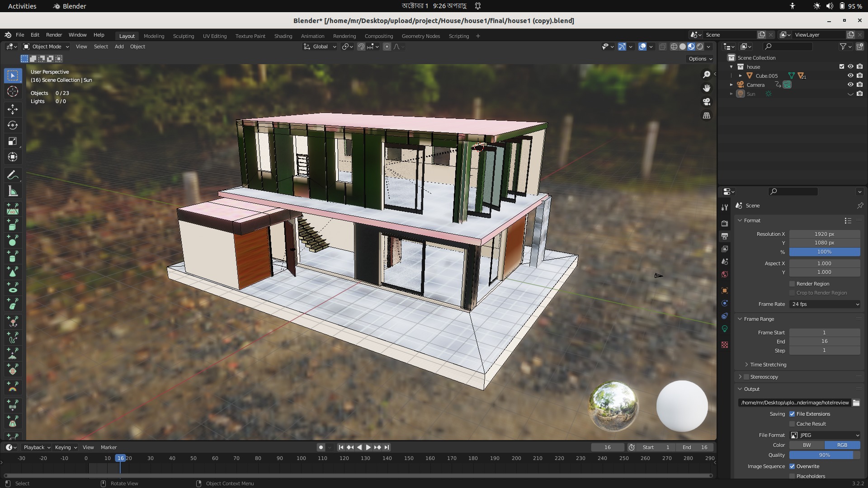Select the Measure tool
Image resolution: width=868 pixels, height=488 pixels.
pos(13,192)
